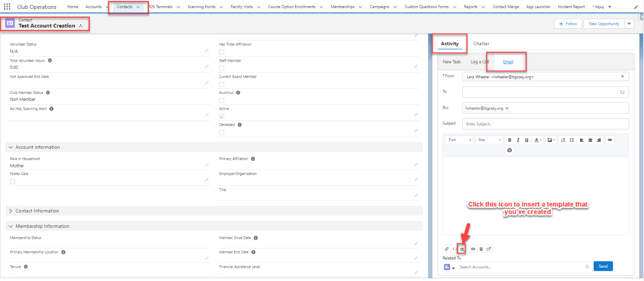The height and width of the screenshot is (281, 644).
Task: Apply bold formatting in email editor
Action: [510, 140]
